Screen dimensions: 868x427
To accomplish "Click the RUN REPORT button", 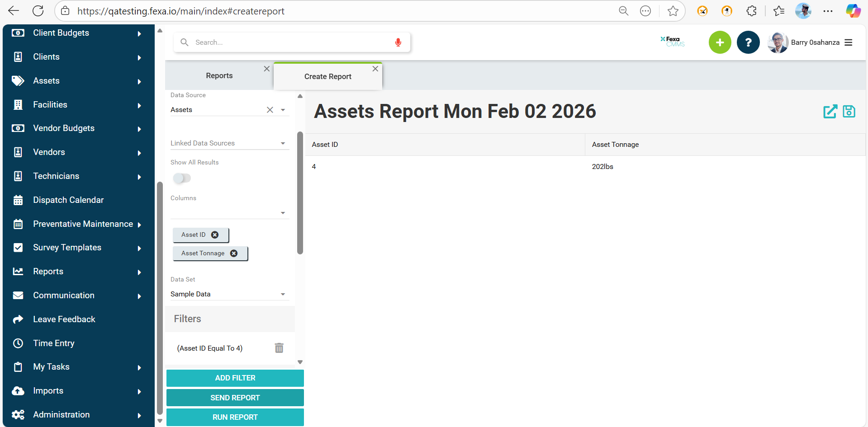I will (235, 418).
